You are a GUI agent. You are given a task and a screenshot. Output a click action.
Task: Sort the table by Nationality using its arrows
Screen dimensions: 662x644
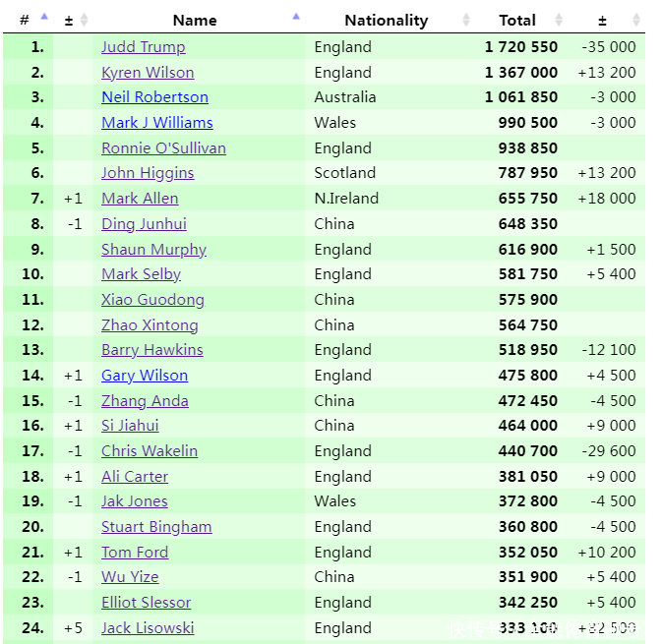[x=464, y=20]
